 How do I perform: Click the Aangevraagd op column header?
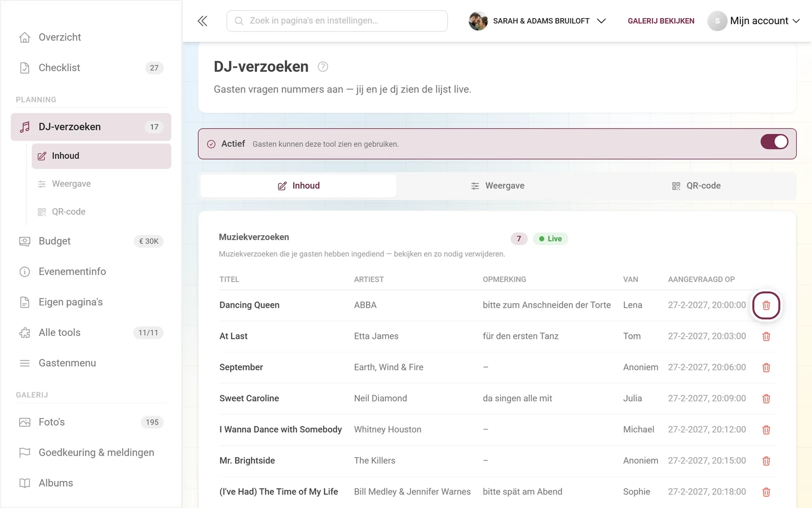[x=701, y=279]
